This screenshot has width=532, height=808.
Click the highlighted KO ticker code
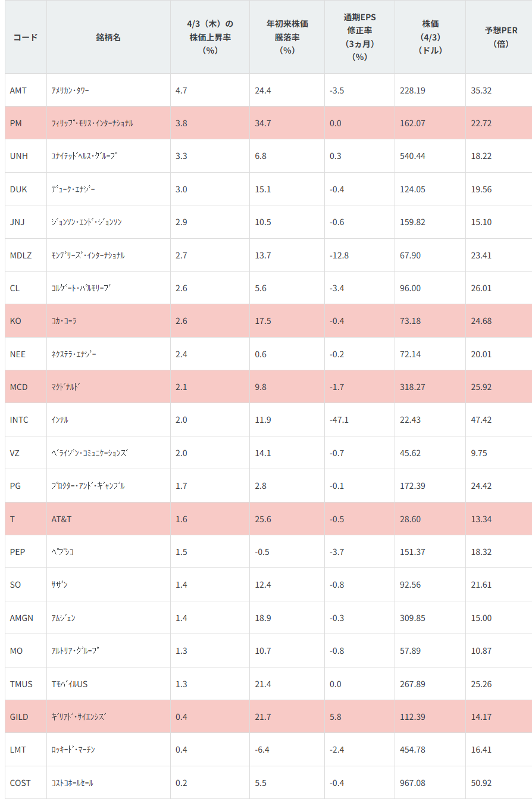[15, 321]
